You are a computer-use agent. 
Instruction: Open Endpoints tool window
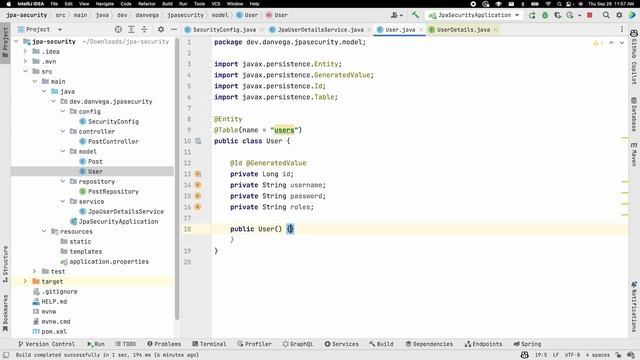coord(483,344)
